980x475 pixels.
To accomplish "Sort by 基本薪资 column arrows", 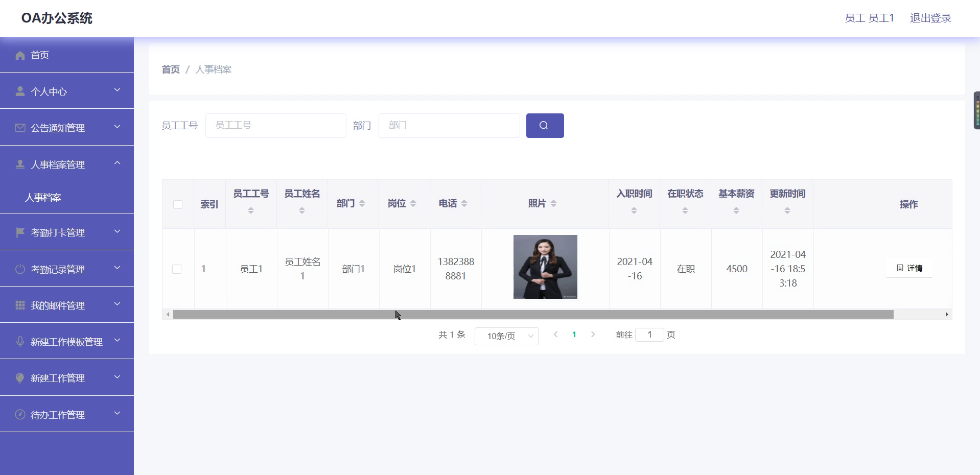I will coord(736,210).
